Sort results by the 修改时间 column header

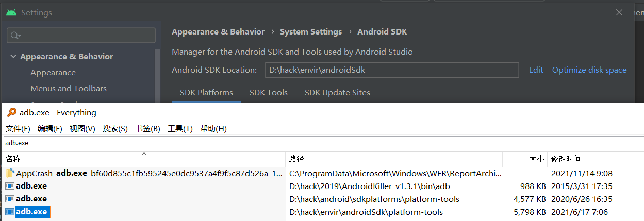point(566,159)
